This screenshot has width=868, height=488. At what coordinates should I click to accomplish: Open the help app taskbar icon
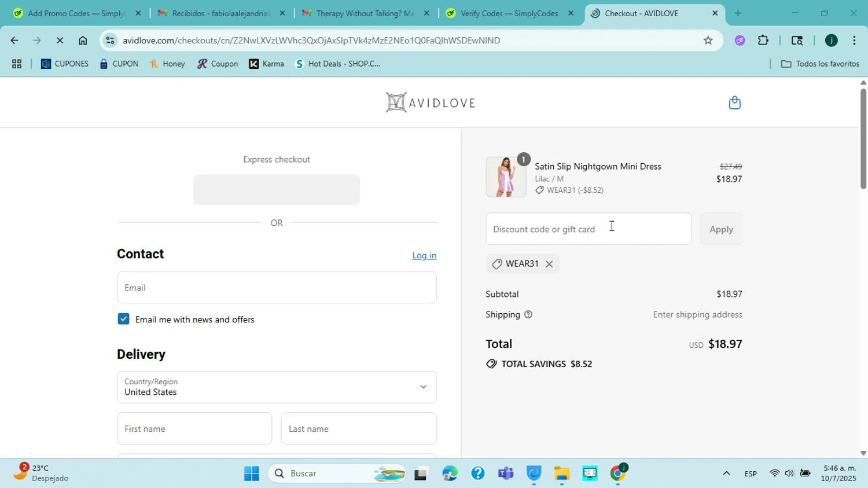(x=477, y=474)
